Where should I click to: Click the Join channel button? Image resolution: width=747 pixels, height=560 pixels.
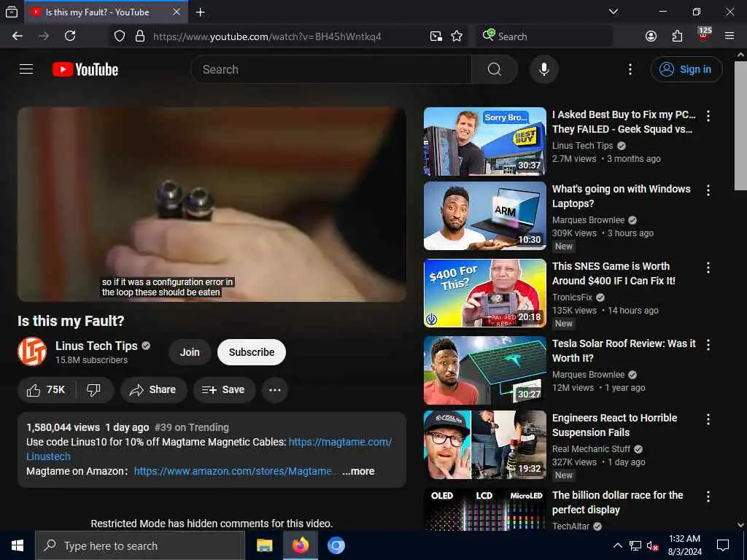(x=190, y=352)
